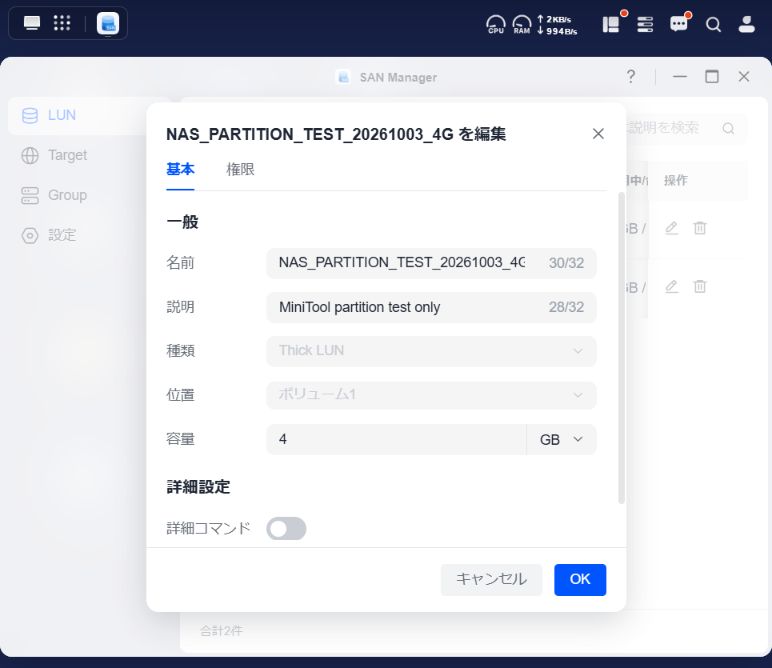772x668 pixels.
Task: Click the 合計2件 status text
Action: pos(221,631)
